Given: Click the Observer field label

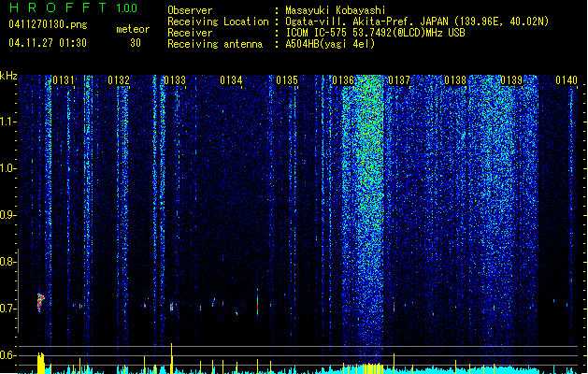Looking at the screenshot, I should (x=190, y=10).
